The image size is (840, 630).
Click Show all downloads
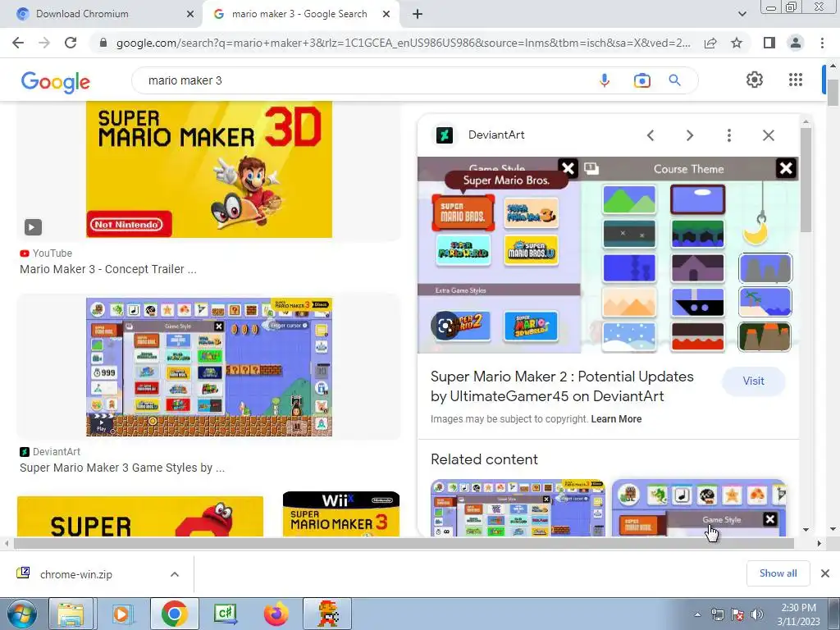(778, 573)
